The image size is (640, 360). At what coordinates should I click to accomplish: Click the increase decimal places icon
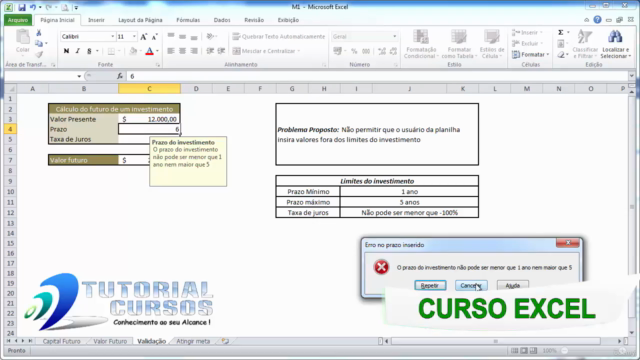click(x=382, y=51)
